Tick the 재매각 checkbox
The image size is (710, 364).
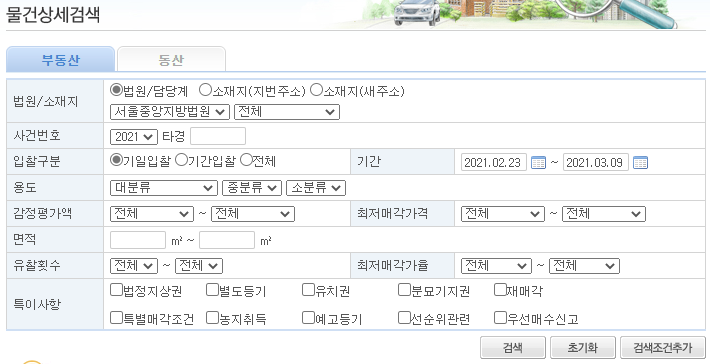500,290
